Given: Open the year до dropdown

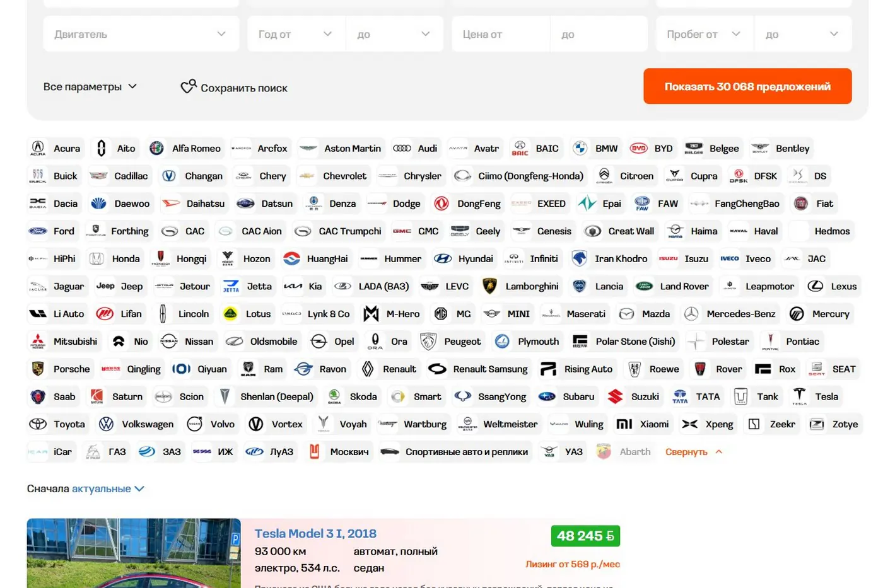Looking at the screenshot, I should point(394,34).
